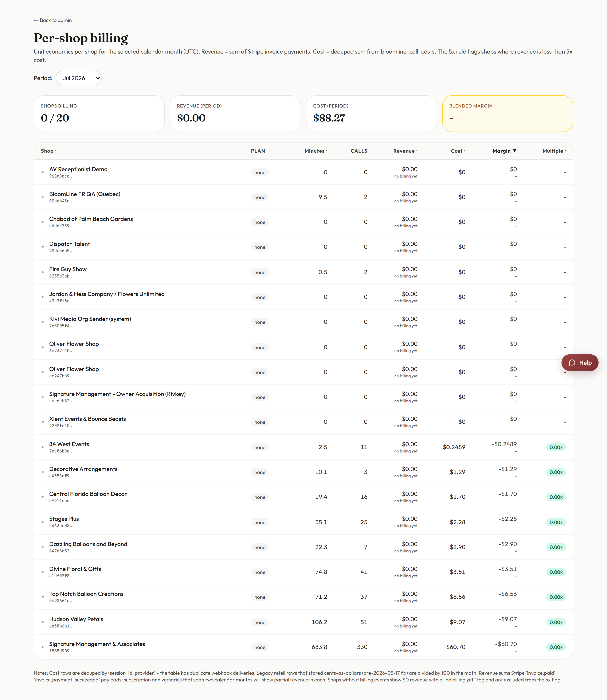Expand the Hudson Valley Petals row
Image resolution: width=607 pixels, height=700 pixels.
pyautogui.click(x=43, y=622)
